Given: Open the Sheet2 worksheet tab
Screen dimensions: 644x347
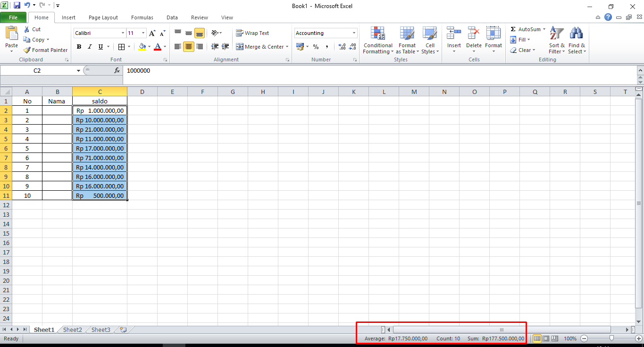Looking at the screenshot, I should coord(72,330).
